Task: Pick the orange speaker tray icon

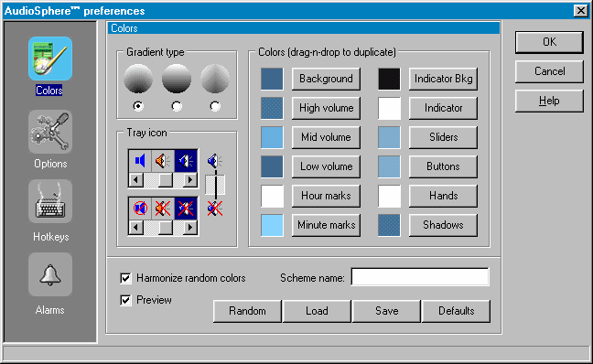Action: click(163, 161)
